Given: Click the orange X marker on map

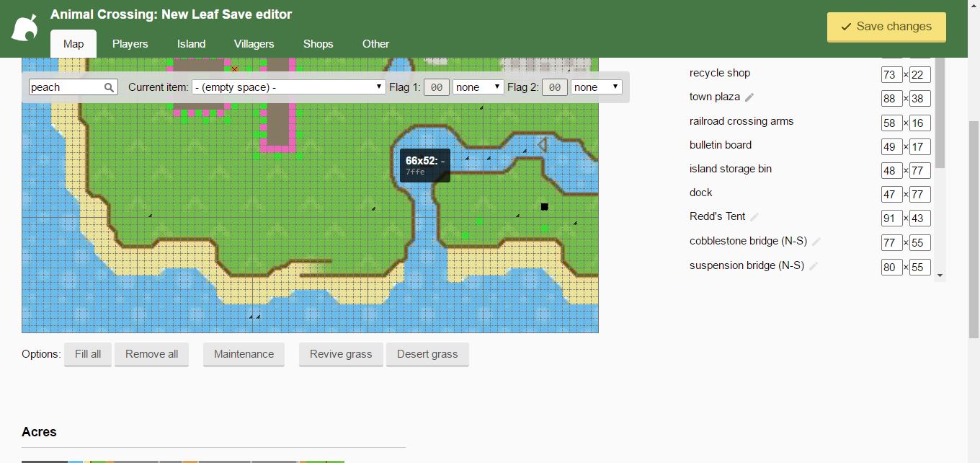Looking at the screenshot, I should coord(235,69).
